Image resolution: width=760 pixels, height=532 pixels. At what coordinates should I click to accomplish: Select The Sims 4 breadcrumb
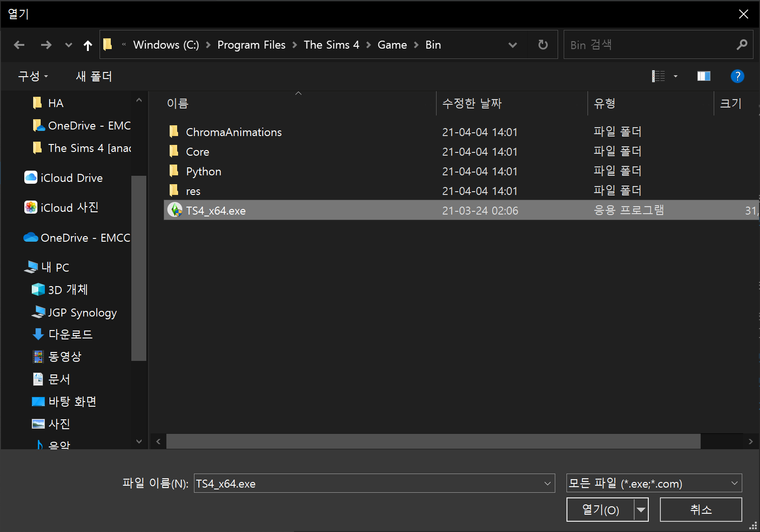click(x=331, y=45)
